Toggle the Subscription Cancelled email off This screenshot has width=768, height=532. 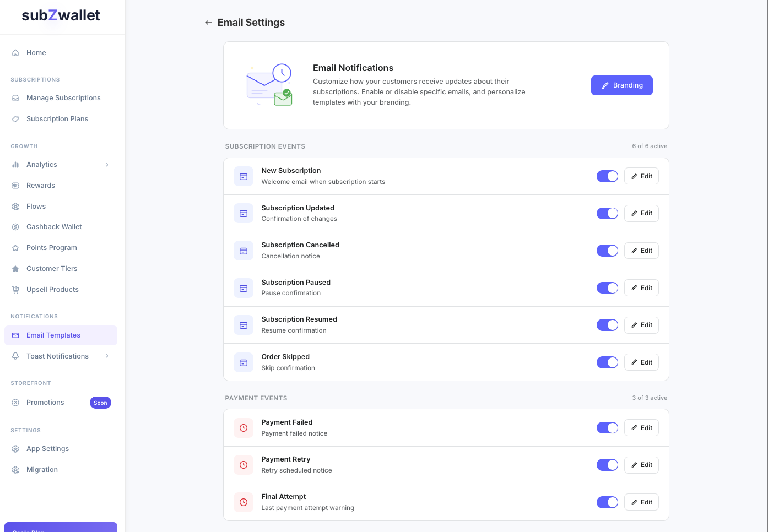pyautogui.click(x=607, y=251)
